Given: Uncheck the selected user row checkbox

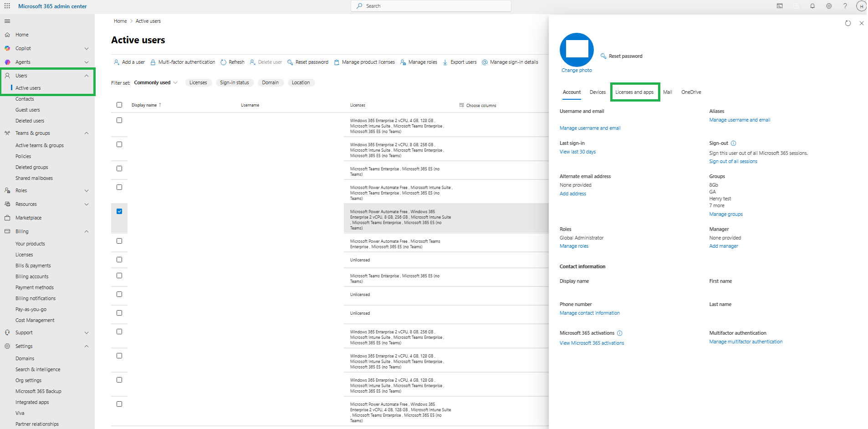Looking at the screenshot, I should click(119, 211).
